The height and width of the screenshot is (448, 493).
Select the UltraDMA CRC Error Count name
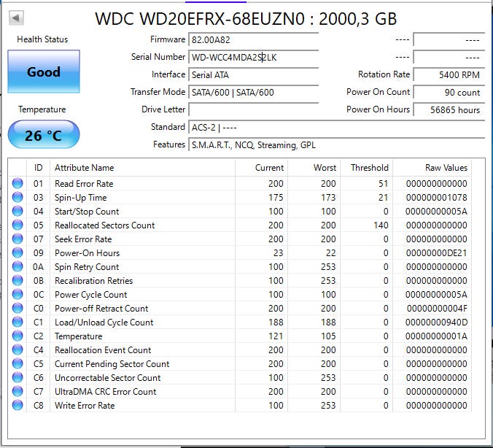tap(105, 391)
